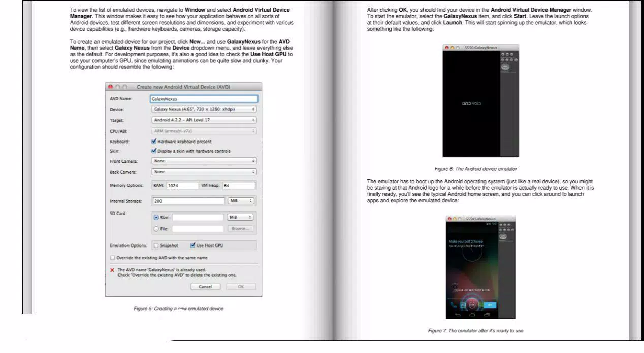Click the Android home navigation icon in emulator
Viewport: 644px width, 353px height.
coord(472,315)
